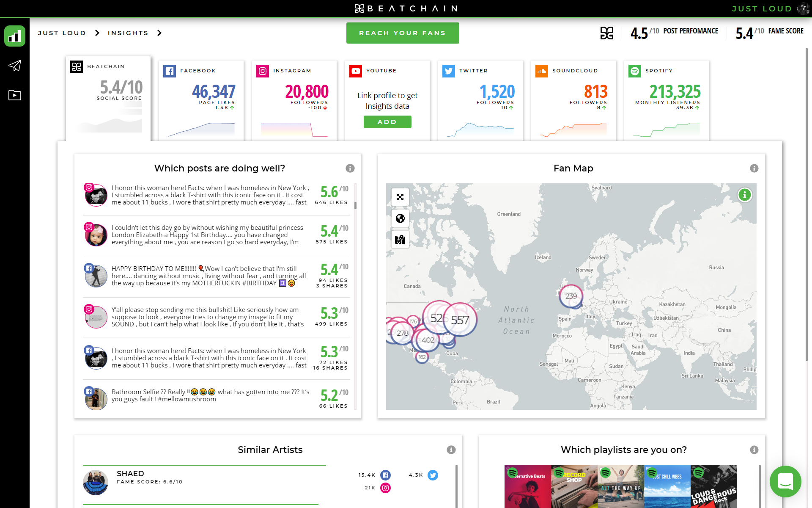This screenshot has height=508, width=812.
Task: Open the Just Loud profile avatar
Action: tap(803, 8)
